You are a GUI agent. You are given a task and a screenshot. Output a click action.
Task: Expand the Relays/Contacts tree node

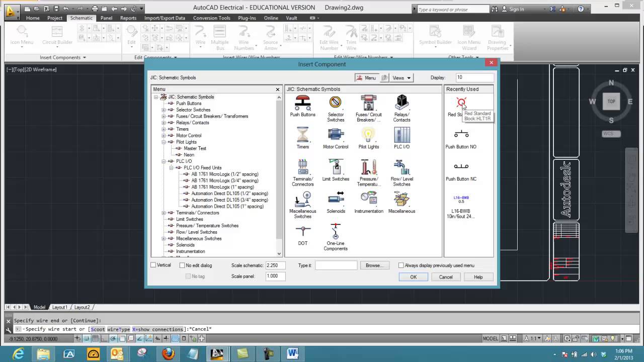click(x=164, y=123)
